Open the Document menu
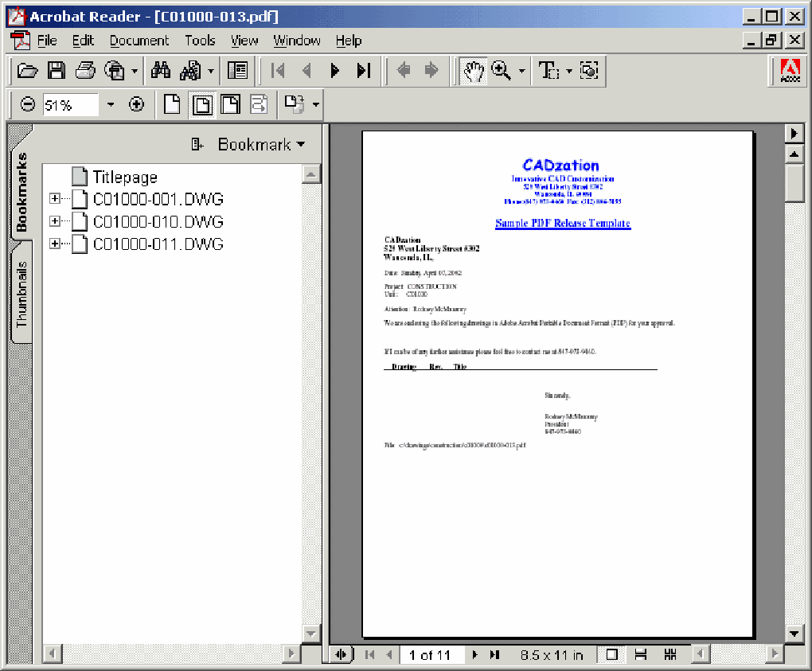 [x=139, y=41]
